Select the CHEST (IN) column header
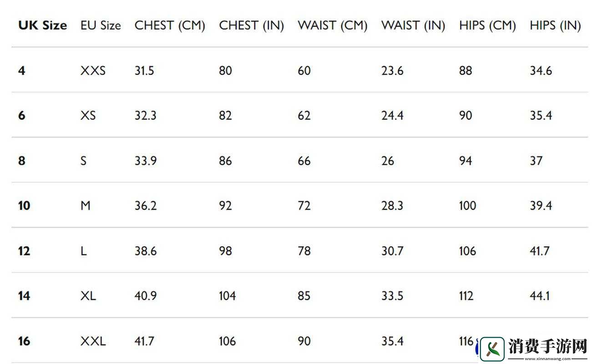This screenshot has width=592, height=364. [251, 25]
